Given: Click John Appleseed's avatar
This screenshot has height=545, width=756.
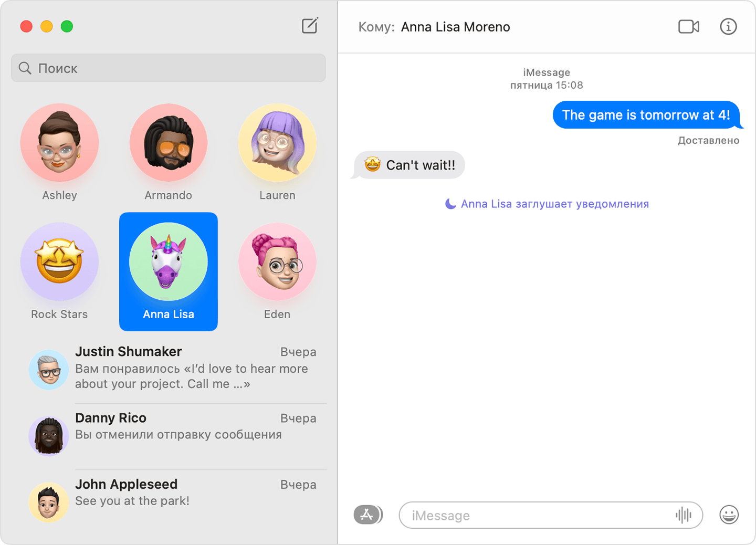Looking at the screenshot, I should coord(48,502).
